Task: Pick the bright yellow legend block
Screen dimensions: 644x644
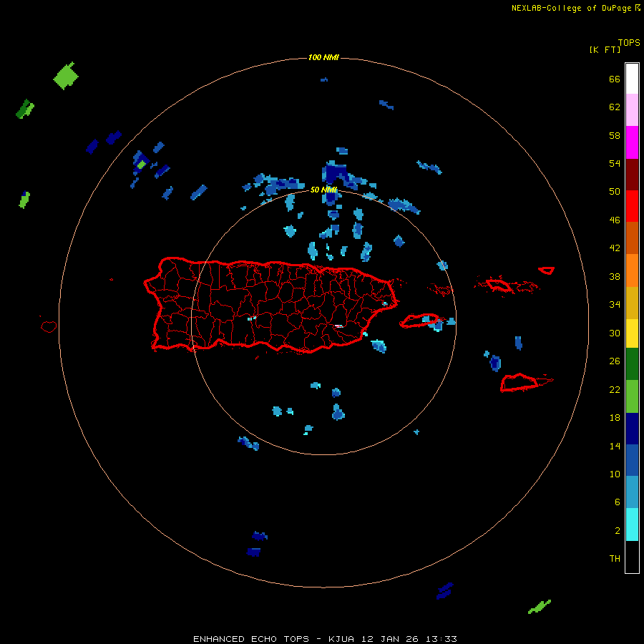Action: [x=632, y=333]
